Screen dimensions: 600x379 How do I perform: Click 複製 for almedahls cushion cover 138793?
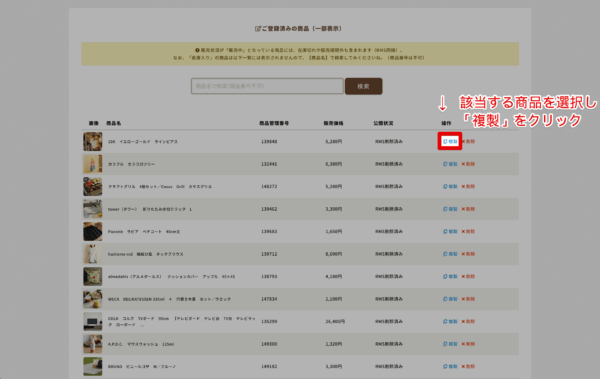450,276
